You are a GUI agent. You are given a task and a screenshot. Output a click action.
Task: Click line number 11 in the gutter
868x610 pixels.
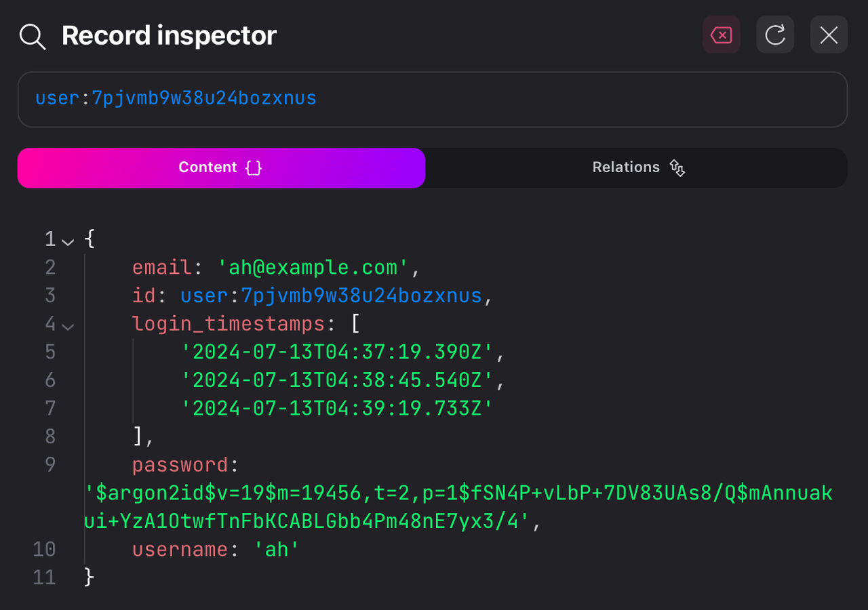(x=44, y=577)
